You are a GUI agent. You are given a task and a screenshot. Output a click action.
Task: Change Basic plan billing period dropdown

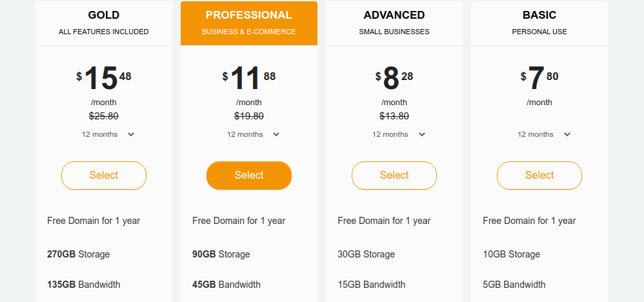[543, 134]
